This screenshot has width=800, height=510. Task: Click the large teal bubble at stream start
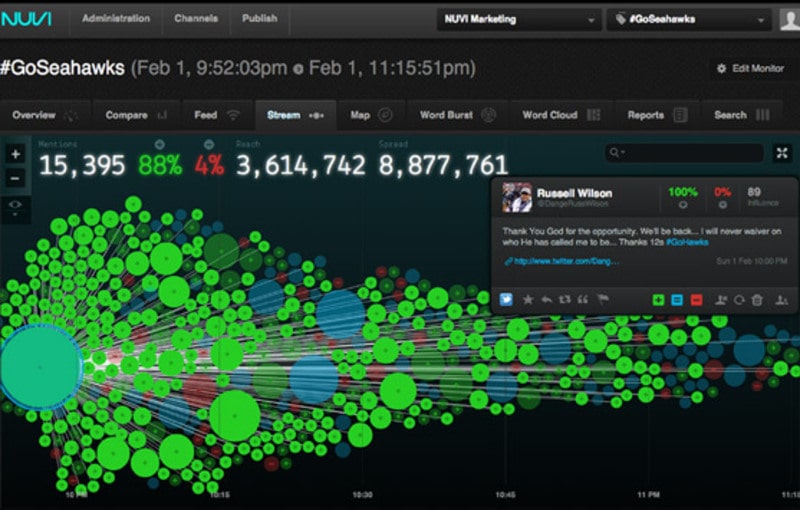(x=40, y=367)
